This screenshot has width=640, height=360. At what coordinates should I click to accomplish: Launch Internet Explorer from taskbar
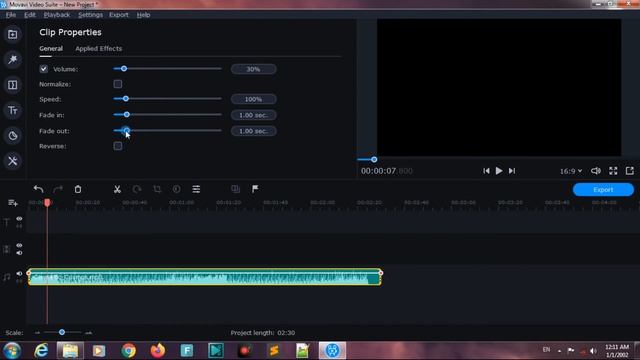(x=41, y=351)
